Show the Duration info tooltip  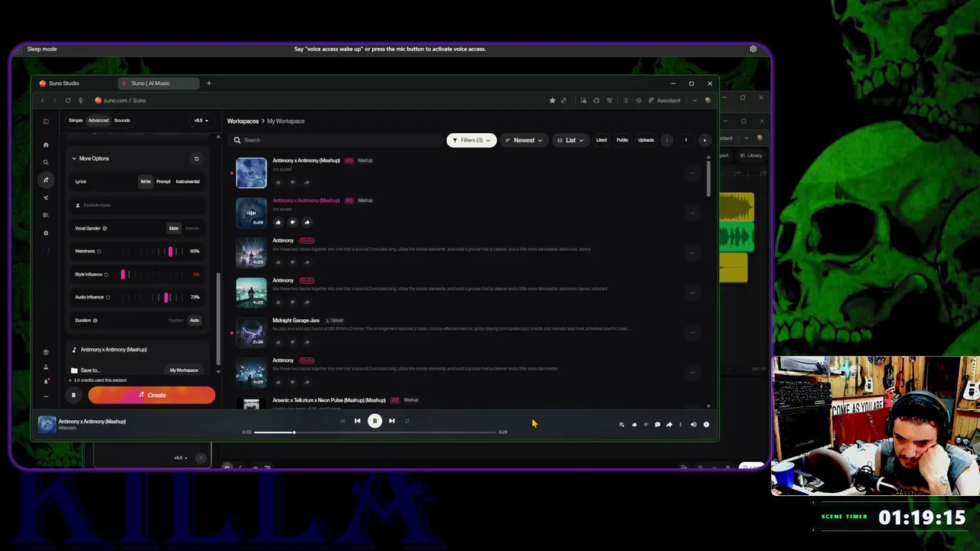click(95, 321)
